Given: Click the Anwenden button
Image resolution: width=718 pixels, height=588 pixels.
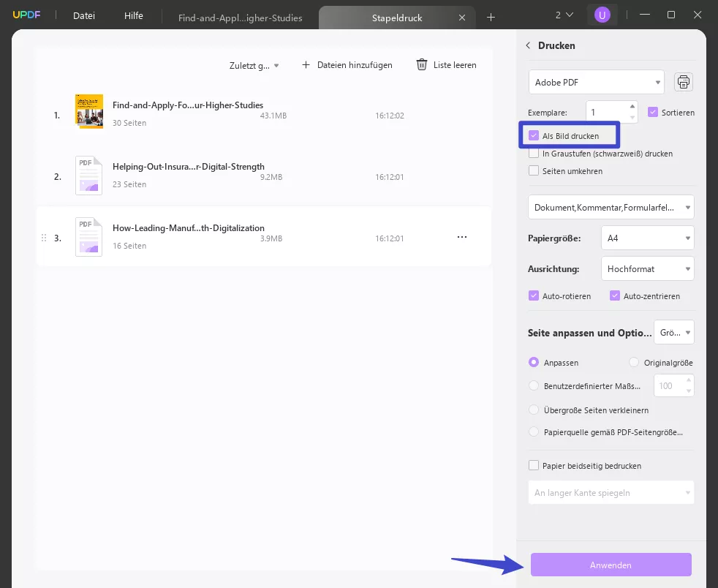Looking at the screenshot, I should tap(611, 565).
